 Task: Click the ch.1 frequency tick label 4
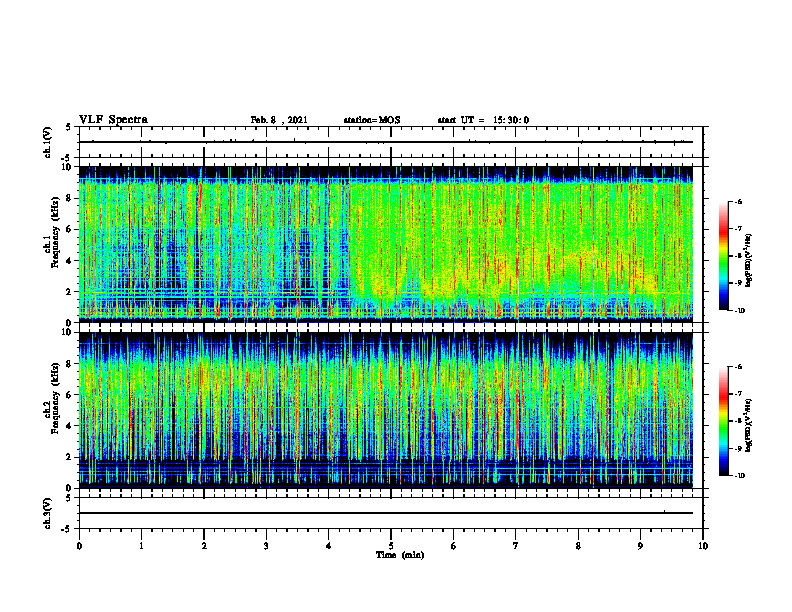point(69,261)
